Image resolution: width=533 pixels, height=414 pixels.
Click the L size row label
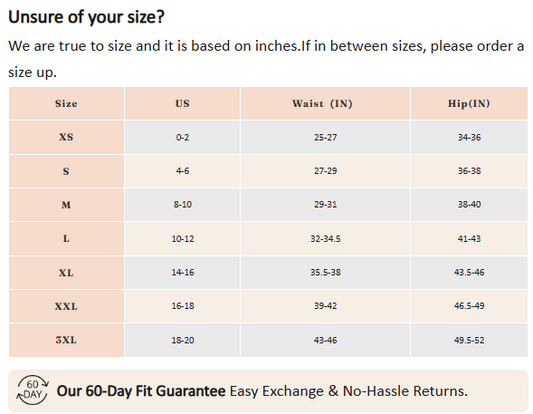(66, 239)
